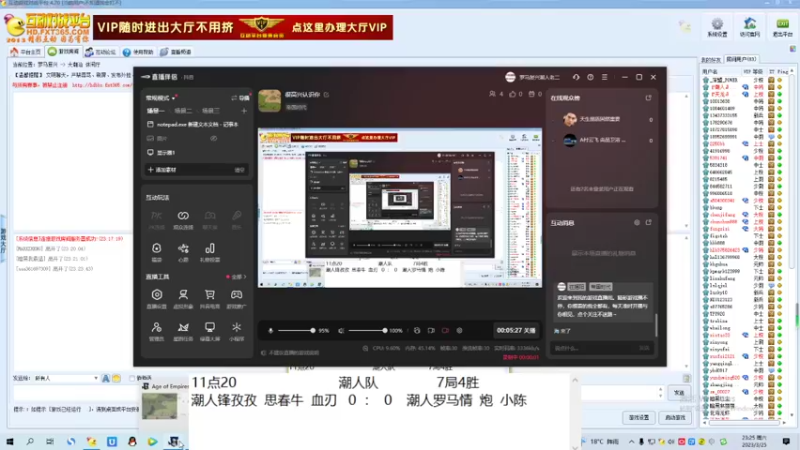Open the Windows Start menu

tap(10, 441)
